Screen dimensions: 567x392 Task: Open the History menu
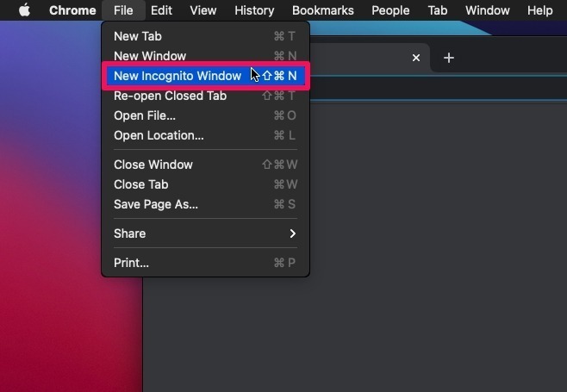254,10
